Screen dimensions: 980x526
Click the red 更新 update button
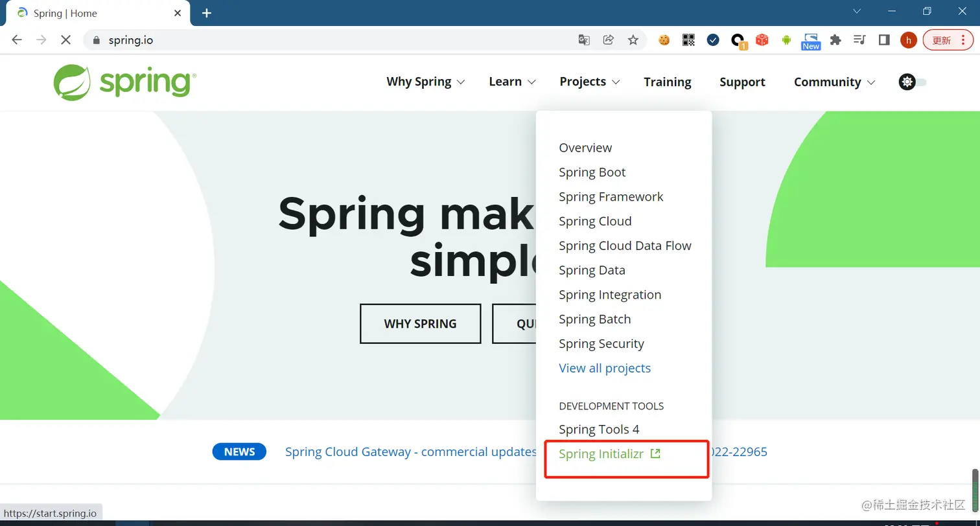948,40
